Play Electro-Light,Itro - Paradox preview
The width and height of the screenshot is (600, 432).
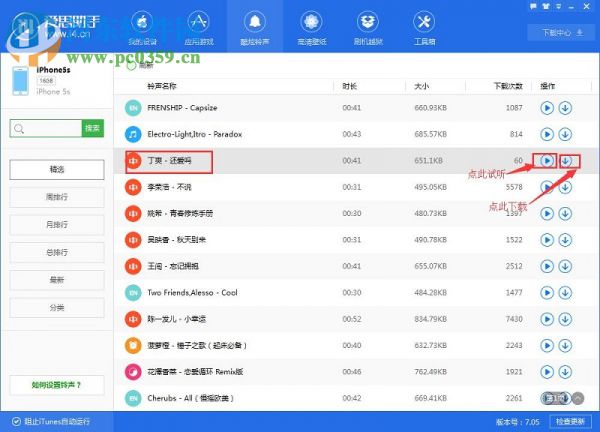547,134
